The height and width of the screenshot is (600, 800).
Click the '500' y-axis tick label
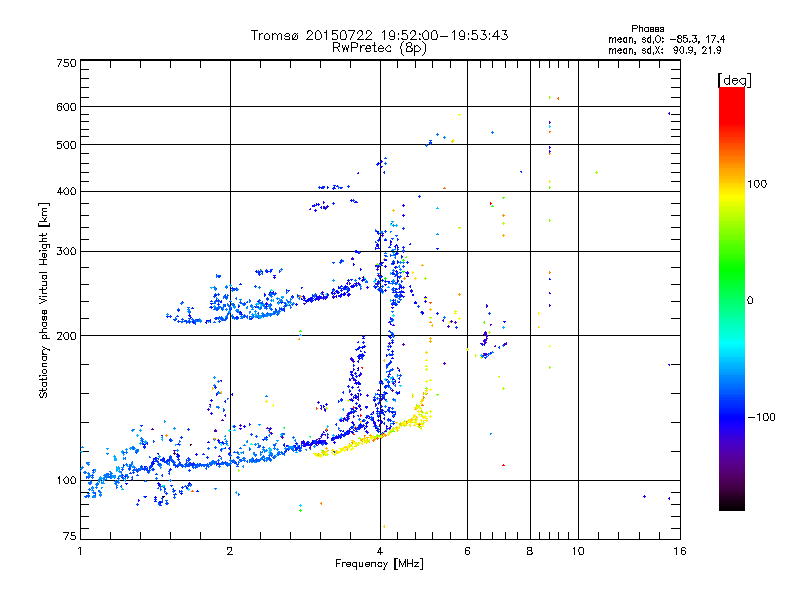click(66, 145)
